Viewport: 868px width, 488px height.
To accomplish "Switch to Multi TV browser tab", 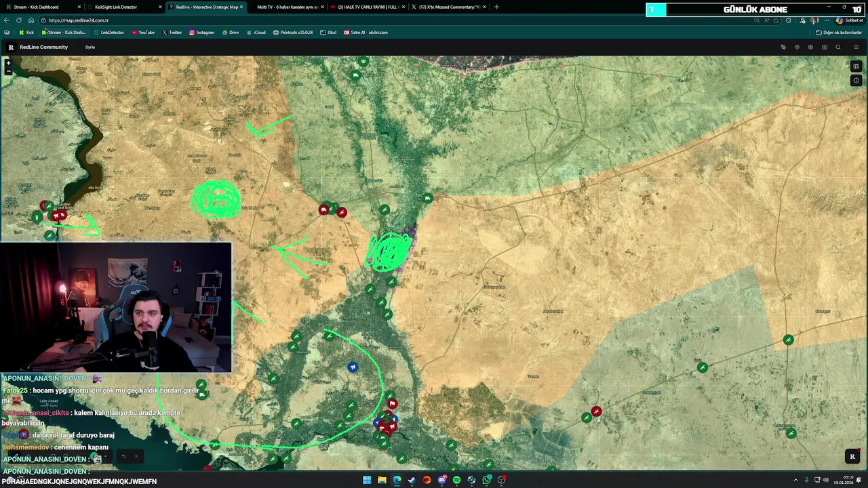I will pos(288,7).
